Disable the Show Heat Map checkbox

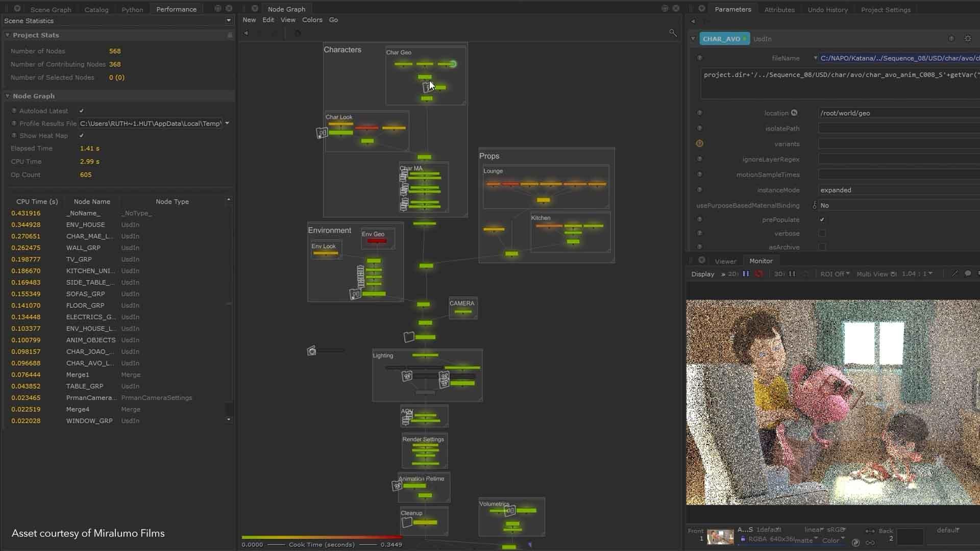pyautogui.click(x=82, y=136)
